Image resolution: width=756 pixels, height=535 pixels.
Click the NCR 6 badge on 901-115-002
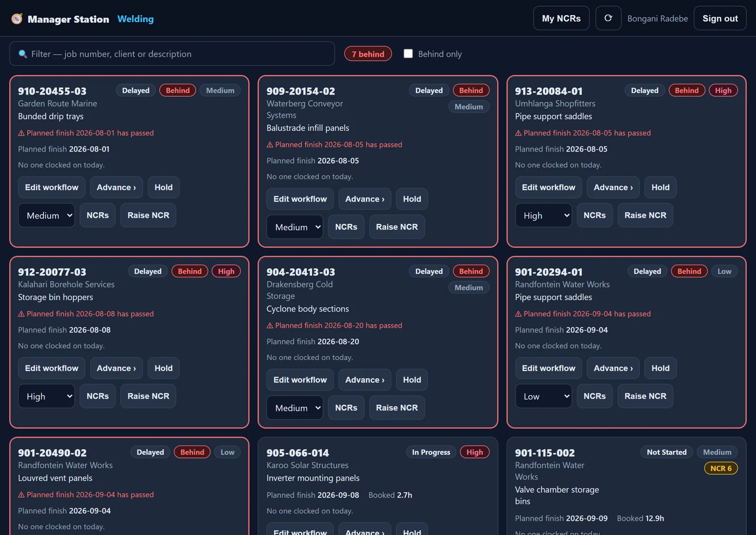click(x=721, y=468)
